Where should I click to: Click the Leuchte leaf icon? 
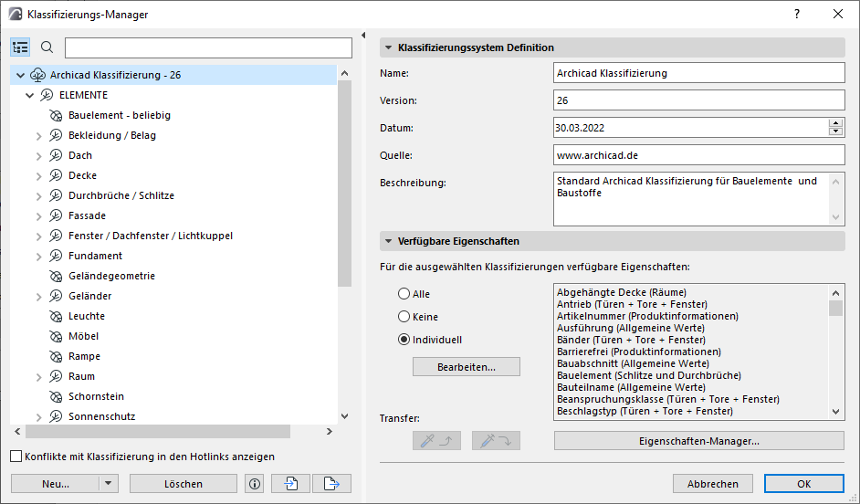(x=56, y=316)
